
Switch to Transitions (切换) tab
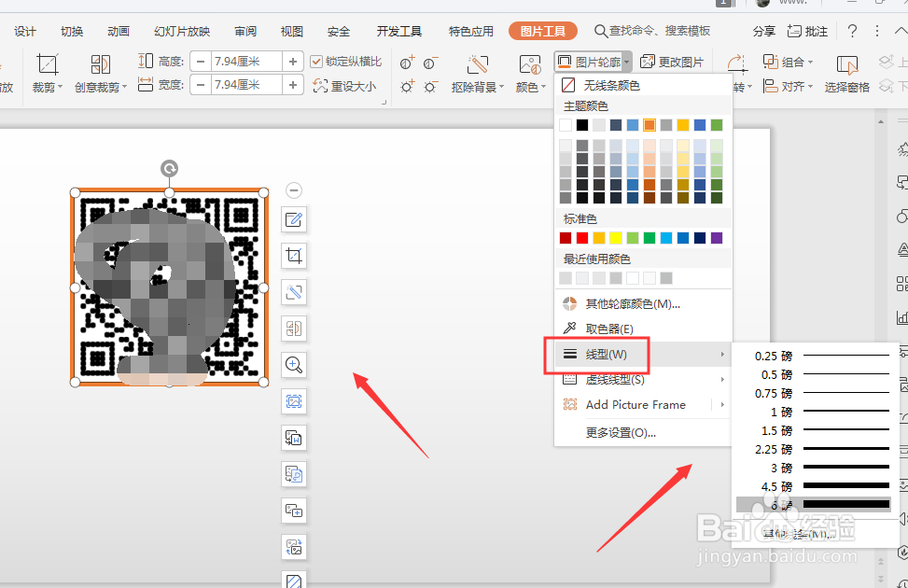(x=72, y=32)
